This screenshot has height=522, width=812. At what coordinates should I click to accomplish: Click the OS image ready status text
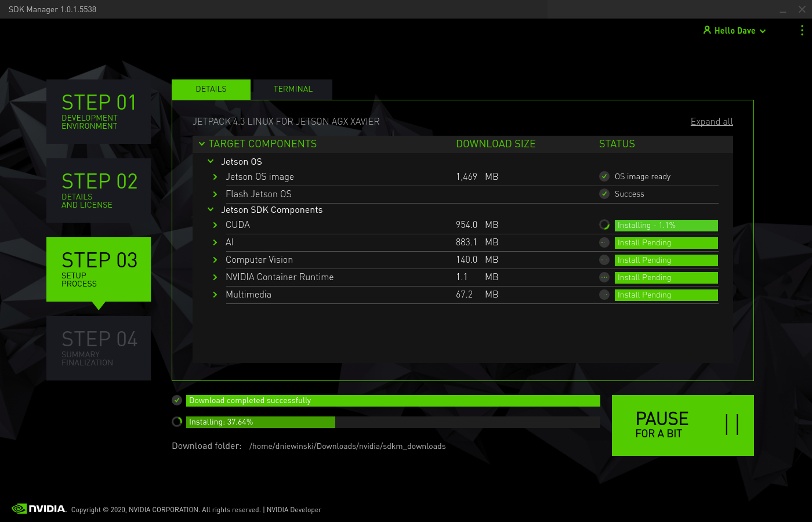[643, 177]
